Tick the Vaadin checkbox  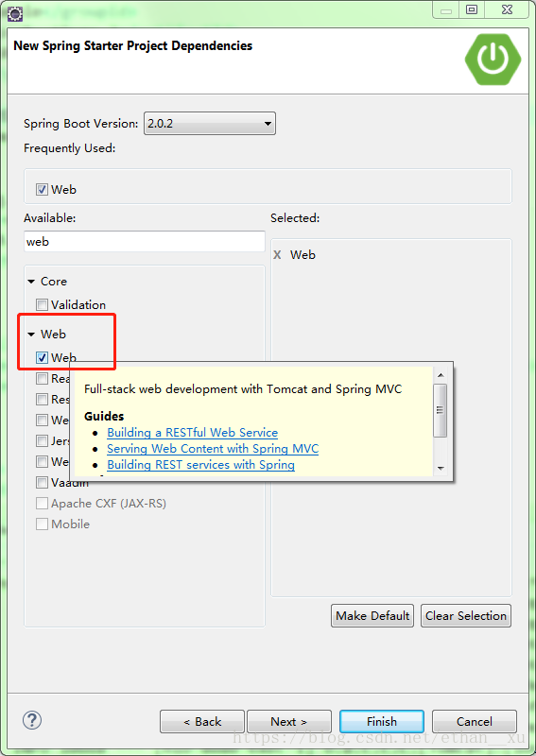click(42, 482)
